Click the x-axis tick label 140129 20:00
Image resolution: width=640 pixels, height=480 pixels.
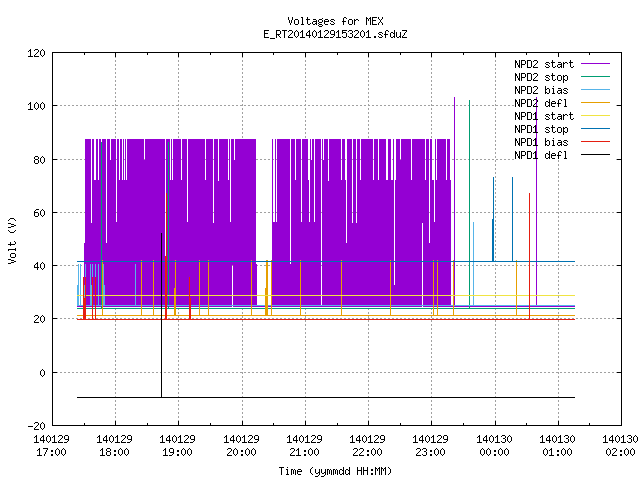click(241, 446)
